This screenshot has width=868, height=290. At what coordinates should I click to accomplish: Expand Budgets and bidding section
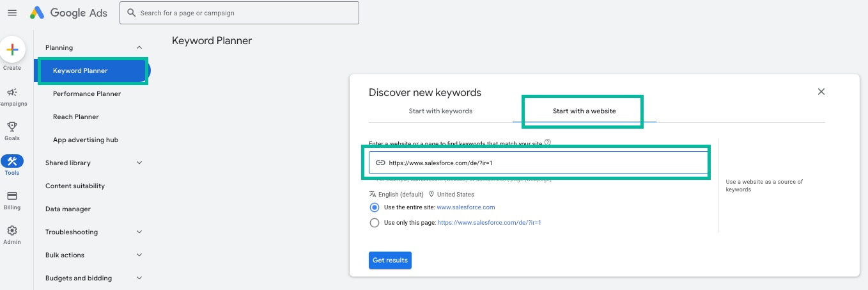(139, 278)
